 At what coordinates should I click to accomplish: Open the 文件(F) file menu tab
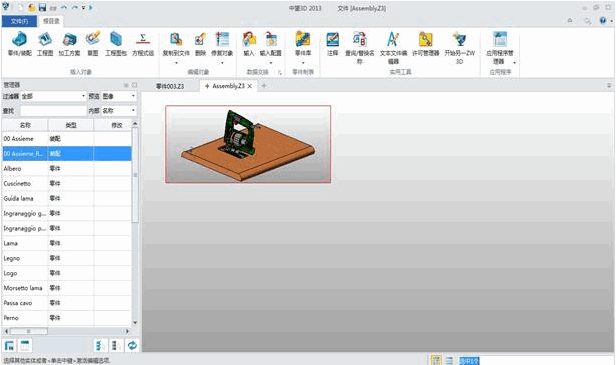point(19,21)
